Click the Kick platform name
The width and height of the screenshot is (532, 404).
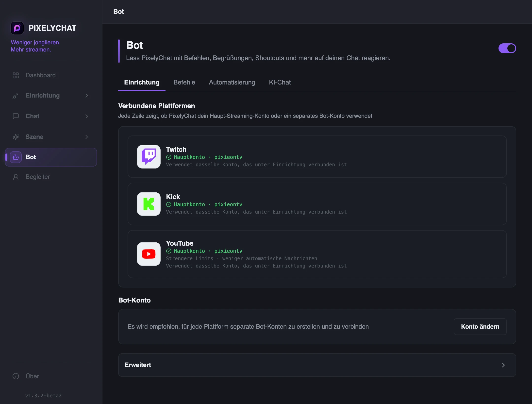click(173, 197)
